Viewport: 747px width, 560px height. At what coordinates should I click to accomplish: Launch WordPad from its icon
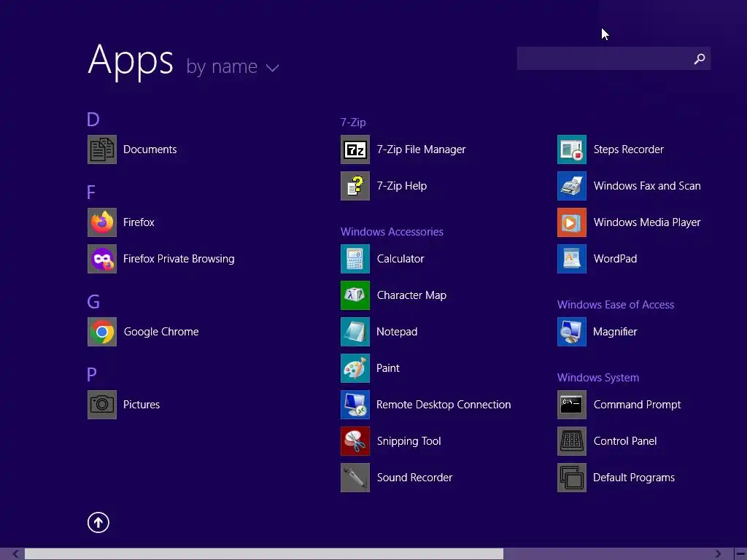pos(572,259)
